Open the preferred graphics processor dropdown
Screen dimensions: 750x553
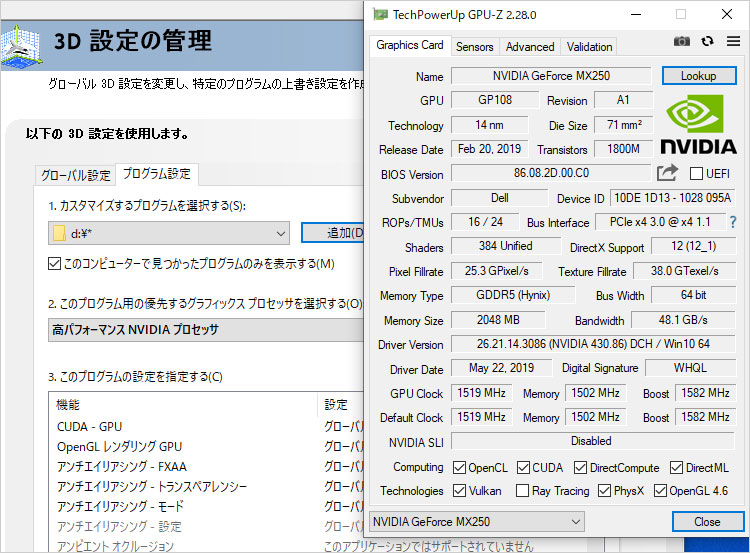(x=206, y=330)
